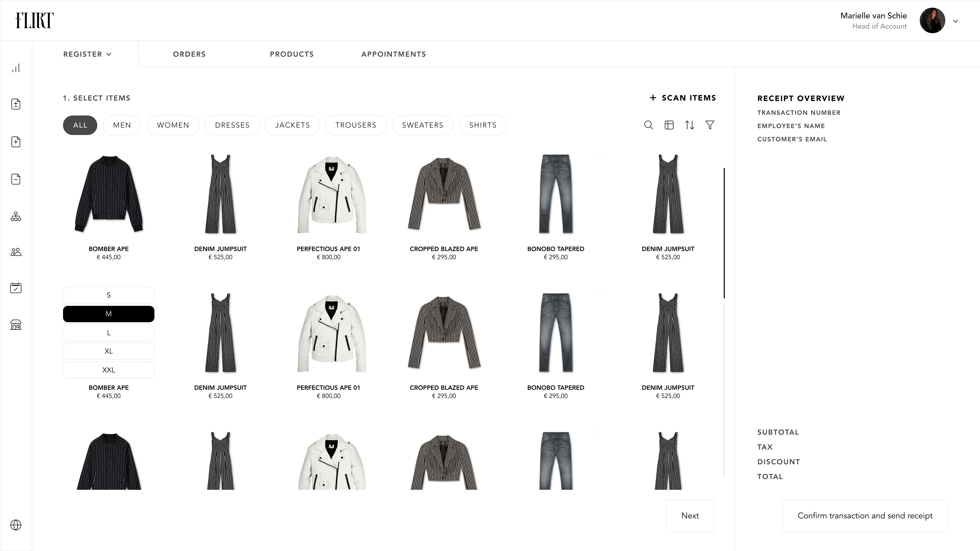The image size is (980, 551).
Task: Switch to grid layout view icon
Action: pyautogui.click(x=669, y=125)
